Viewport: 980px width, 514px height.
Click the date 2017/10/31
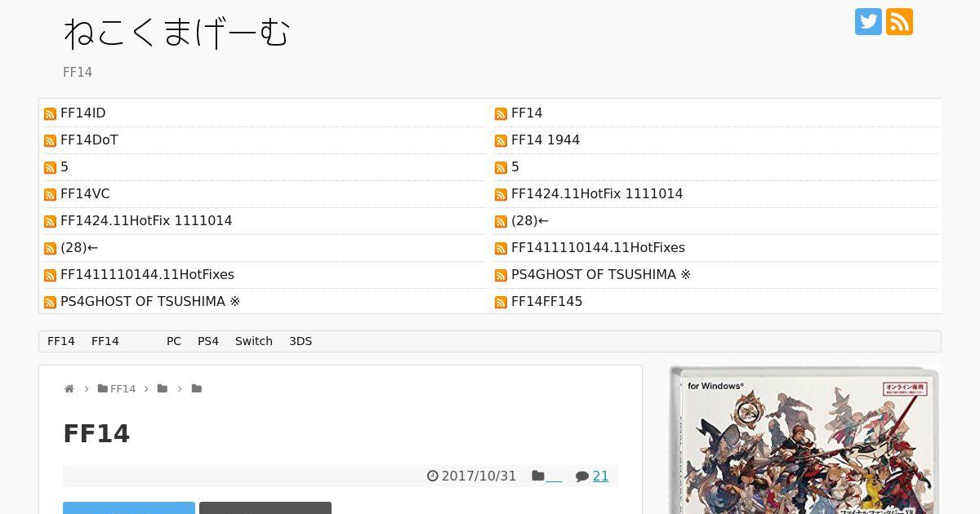(x=479, y=476)
